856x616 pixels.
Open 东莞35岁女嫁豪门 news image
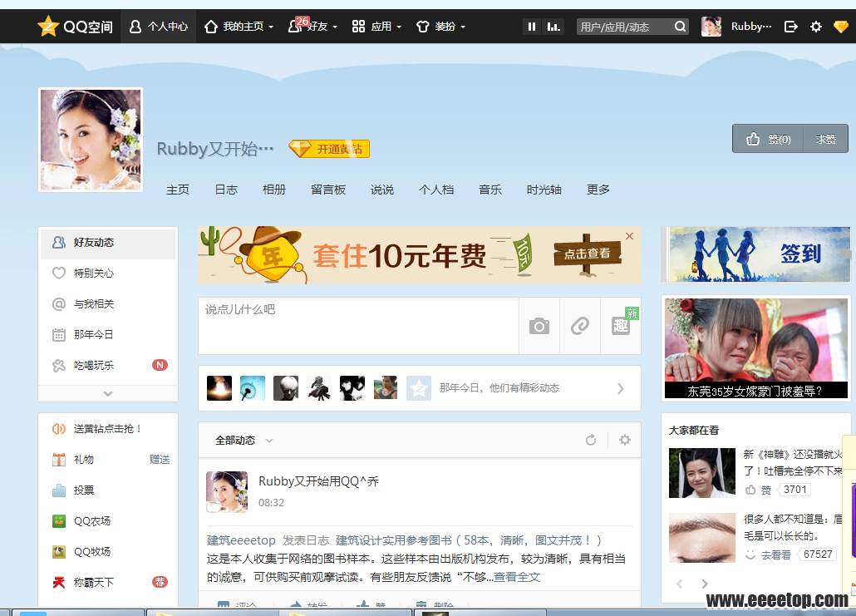(756, 348)
